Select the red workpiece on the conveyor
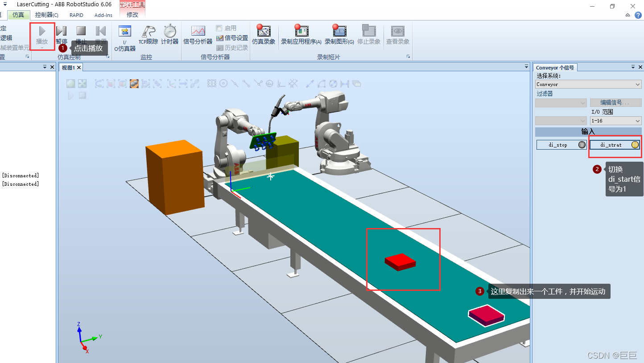 click(x=400, y=262)
